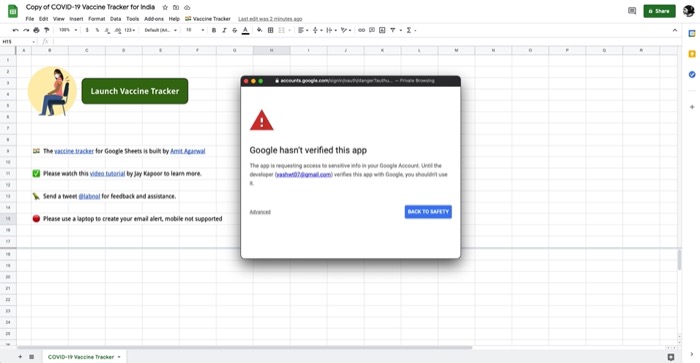Click Last edit was 2 minutes ago
700x363 pixels.
270,19
